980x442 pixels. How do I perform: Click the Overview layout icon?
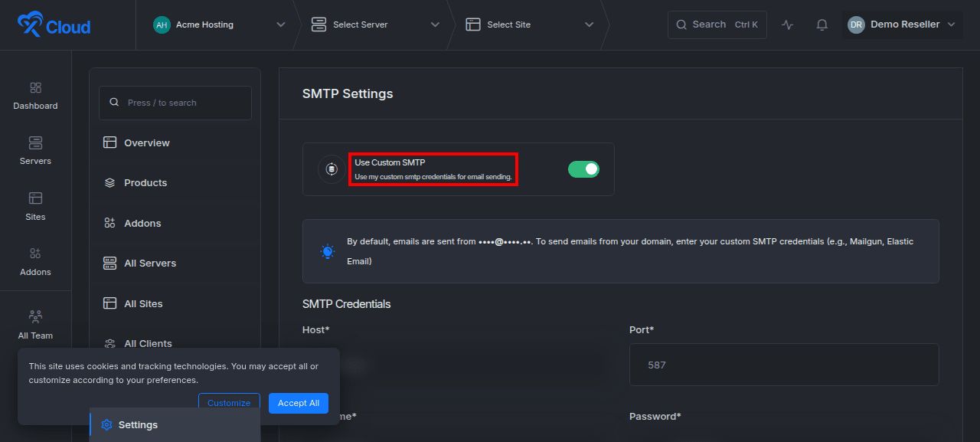(109, 142)
